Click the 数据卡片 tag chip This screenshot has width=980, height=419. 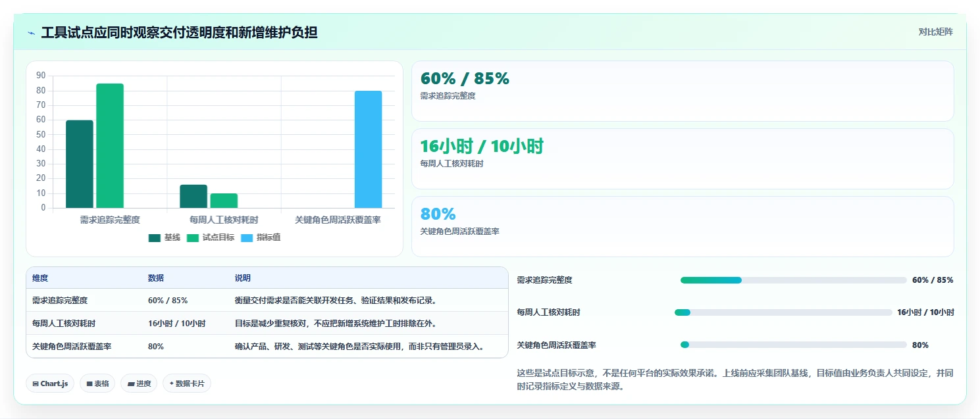tap(187, 383)
